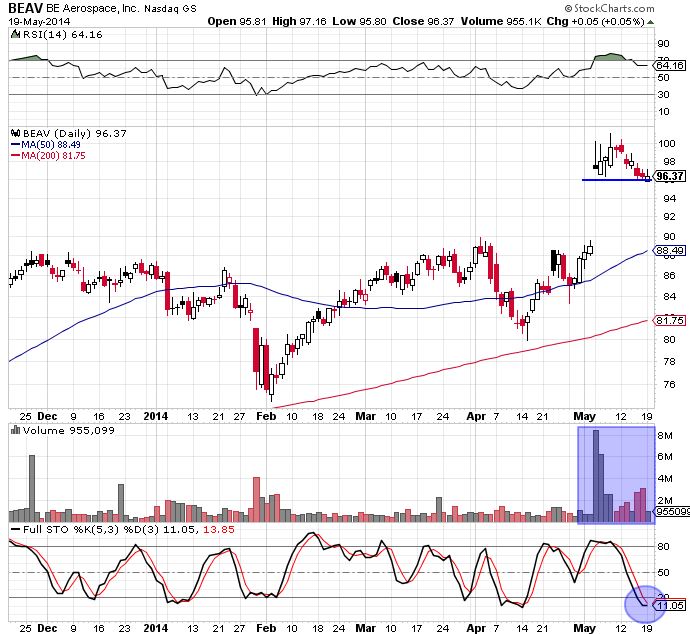The height and width of the screenshot is (634, 690).
Task: Click the Apr label on price chart axis
Action: click(476, 416)
